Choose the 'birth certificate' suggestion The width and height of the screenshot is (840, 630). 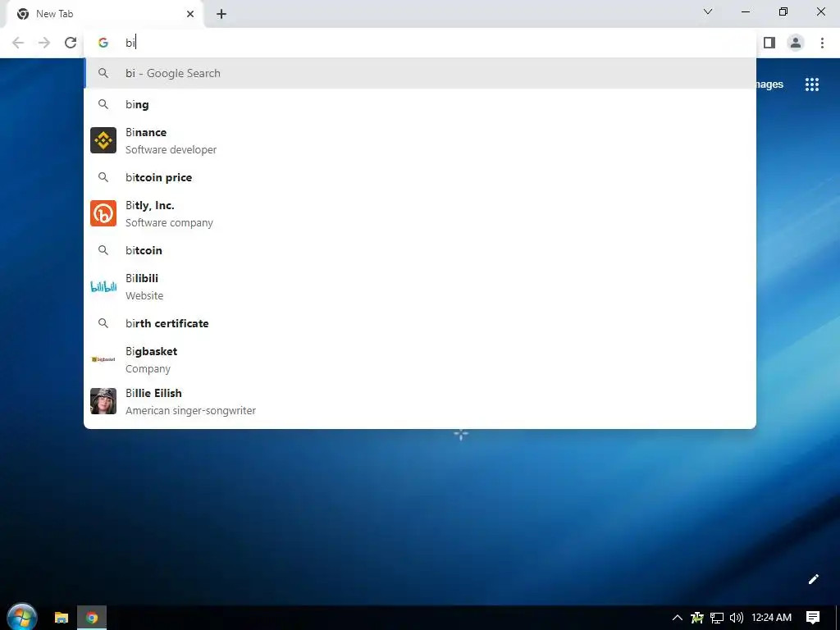point(420,323)
